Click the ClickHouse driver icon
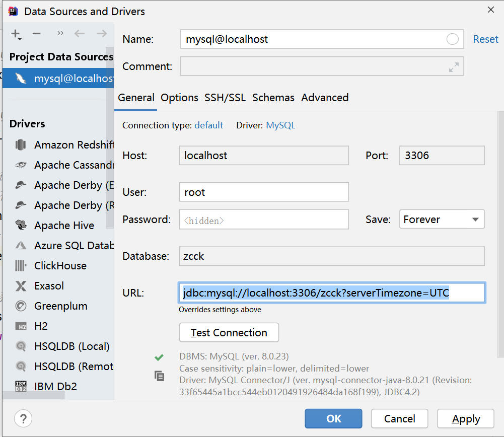Image resolution: width=504 pixels, height=437 pixels. pos(21,266)
